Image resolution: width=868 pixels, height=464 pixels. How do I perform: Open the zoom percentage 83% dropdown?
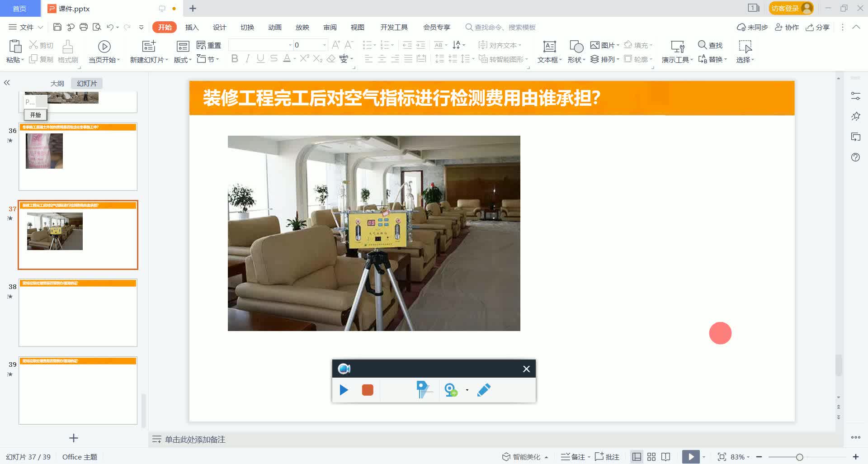click(x=748, y=457)
